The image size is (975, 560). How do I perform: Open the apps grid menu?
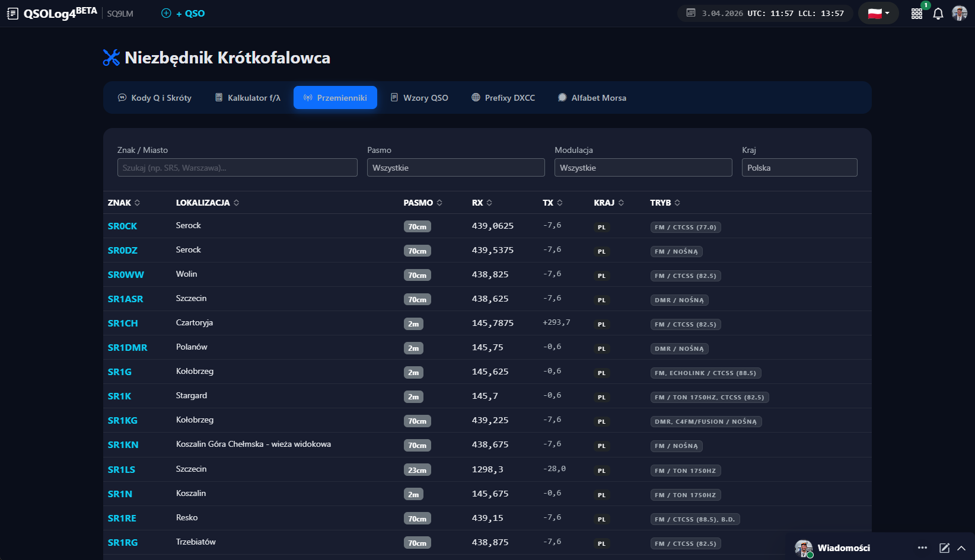pyautogui.click(x=917, y=14)
